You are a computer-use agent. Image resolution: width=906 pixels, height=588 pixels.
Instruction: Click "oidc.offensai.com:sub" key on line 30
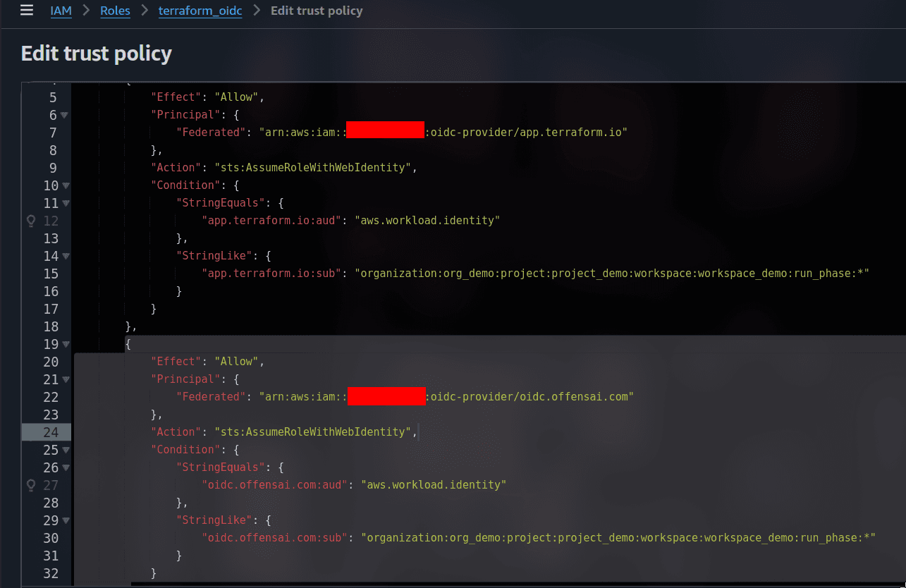coord(275,538)
